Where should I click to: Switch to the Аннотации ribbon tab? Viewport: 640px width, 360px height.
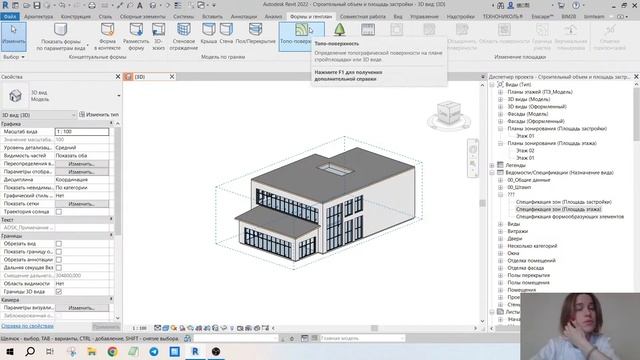pyautogui.click(x=244, y=17)
